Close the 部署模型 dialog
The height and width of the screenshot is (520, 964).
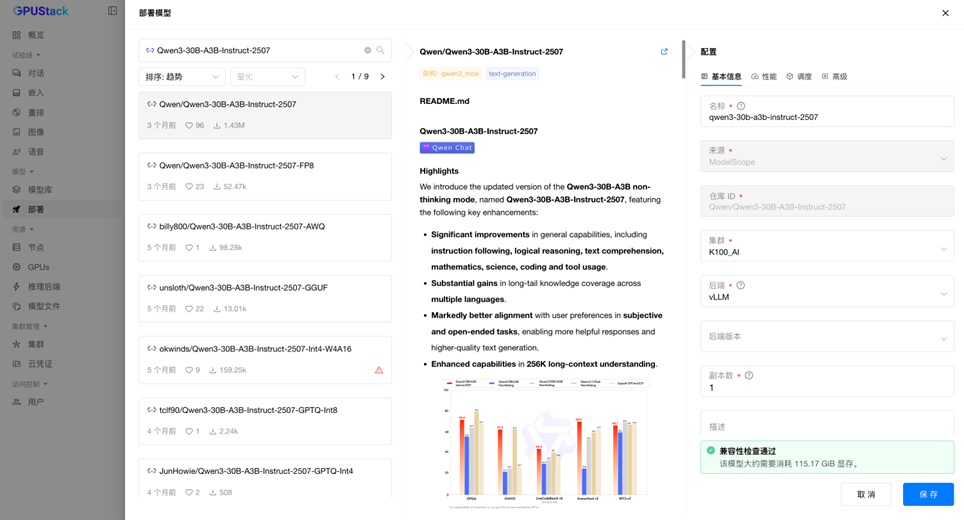[946, 13]
